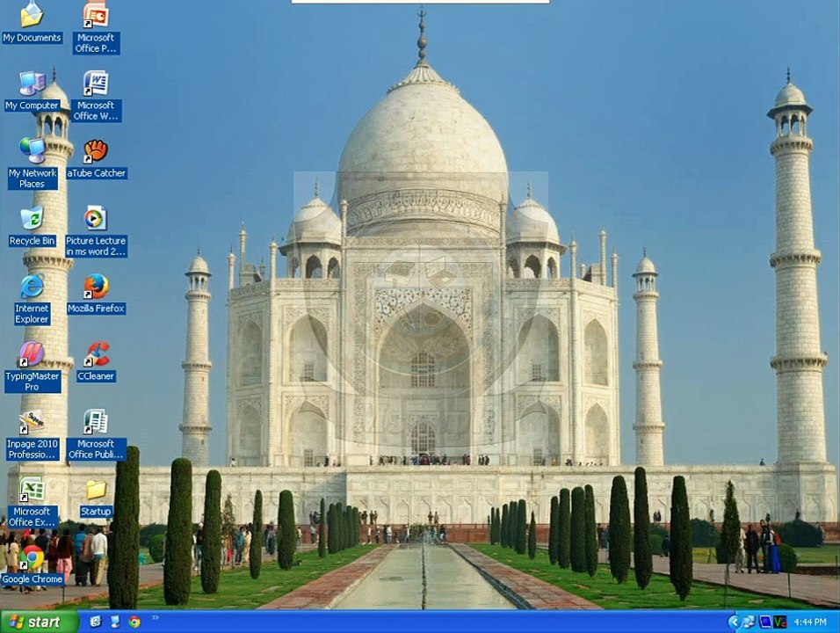Click Show Desktop in Quick Launch
This screenshot has width=840, height=633.
click(115, 622)
